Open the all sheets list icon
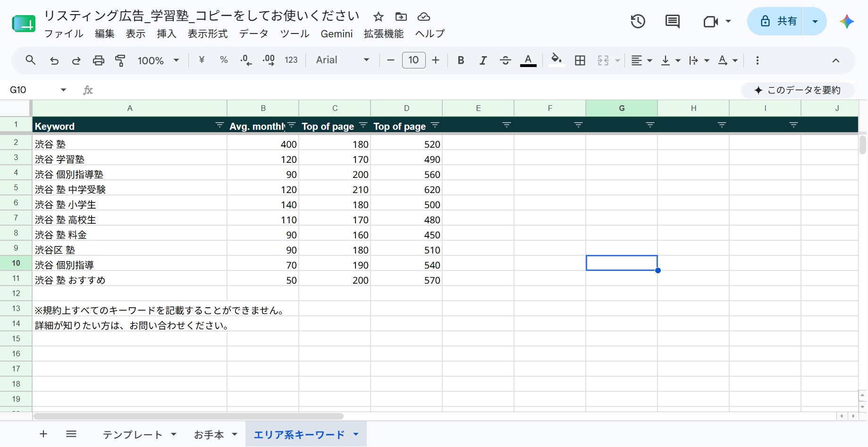This screenshot has width=868, height=447. 71,434
